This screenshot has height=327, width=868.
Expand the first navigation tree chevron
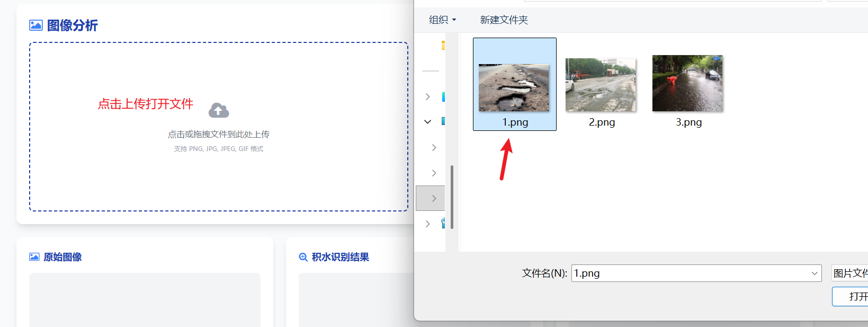[428, 96]
